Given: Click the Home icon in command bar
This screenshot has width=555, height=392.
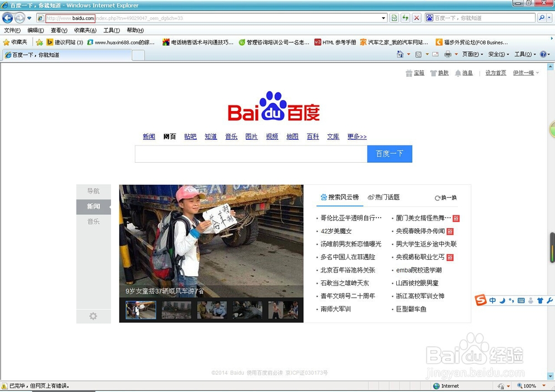Looking at the screenshot, I should [x=400, y=54].
